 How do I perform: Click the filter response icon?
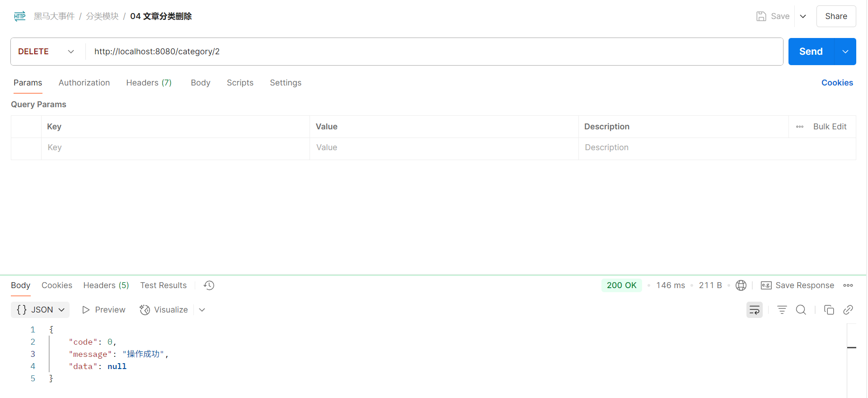[x=782, y=310]
